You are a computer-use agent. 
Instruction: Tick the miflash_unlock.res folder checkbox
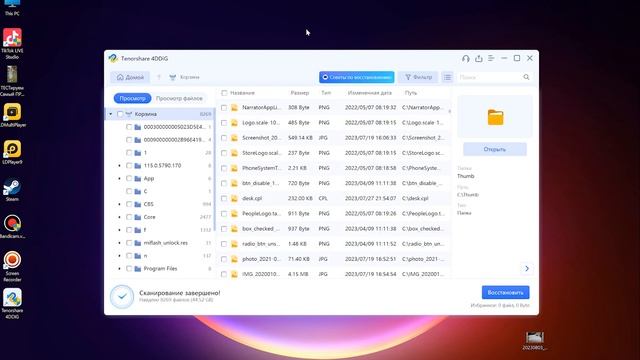(129, 243)
